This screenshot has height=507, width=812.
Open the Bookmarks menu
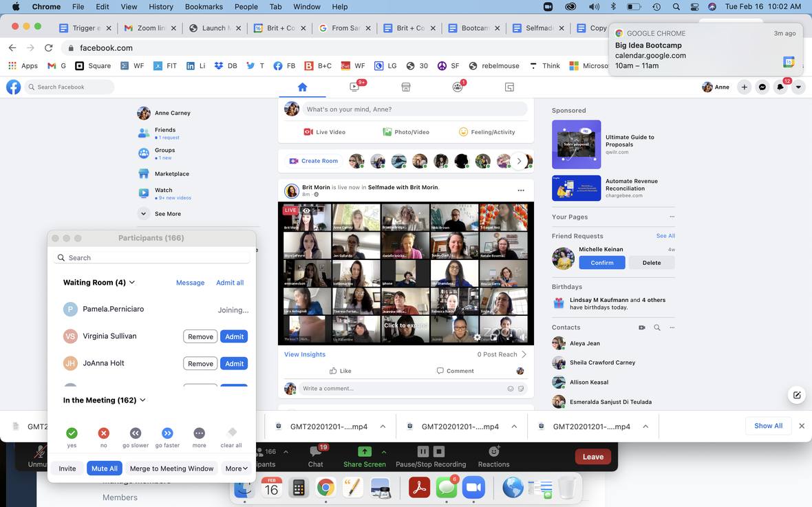pyautogui.click(x=204, y=7)
